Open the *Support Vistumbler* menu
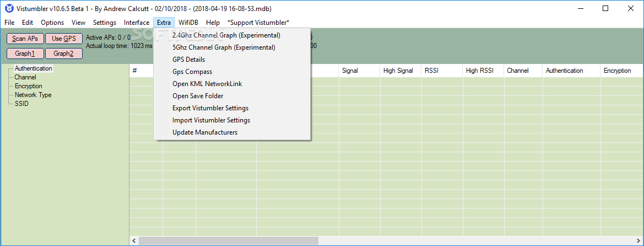This screenshot has height=246, width=644. [x=258, y=23]
